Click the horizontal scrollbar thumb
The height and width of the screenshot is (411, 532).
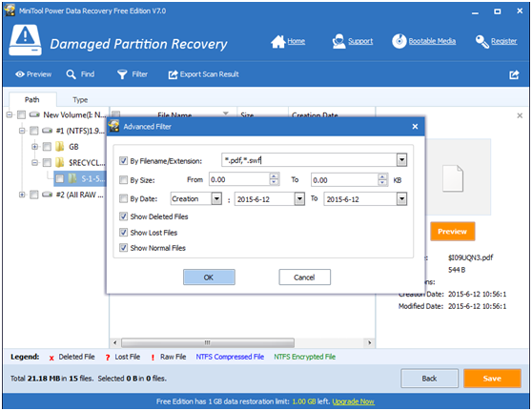coord(208,342)
